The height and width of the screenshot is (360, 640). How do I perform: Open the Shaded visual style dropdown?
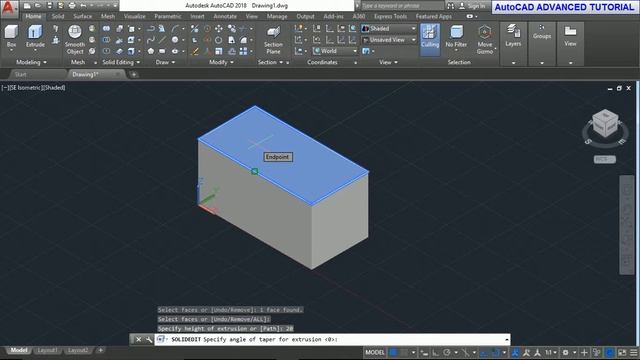tap(389, 28)
